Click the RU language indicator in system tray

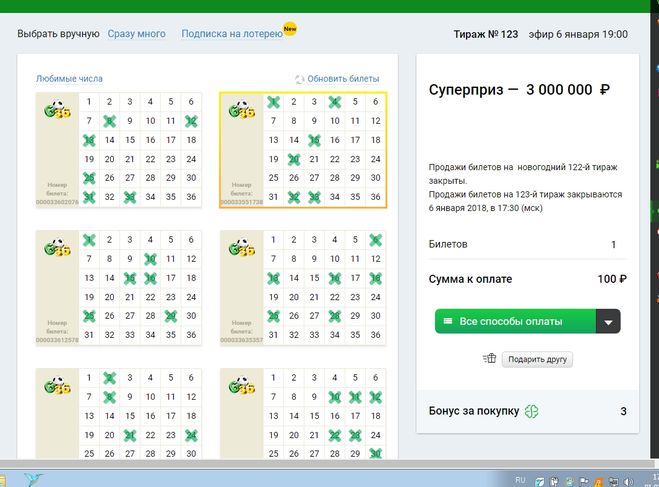[x=519, y=479]
